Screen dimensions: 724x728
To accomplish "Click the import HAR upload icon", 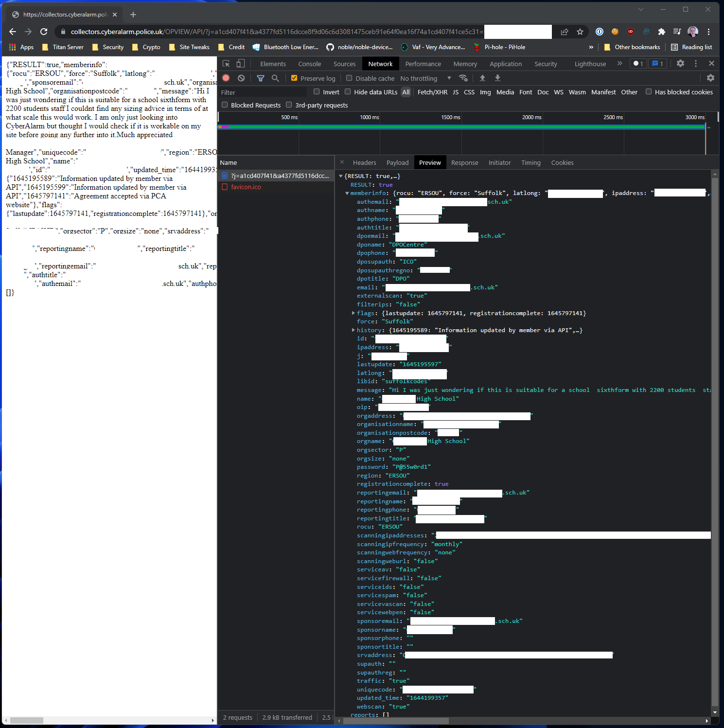I will tap(482, 78).
